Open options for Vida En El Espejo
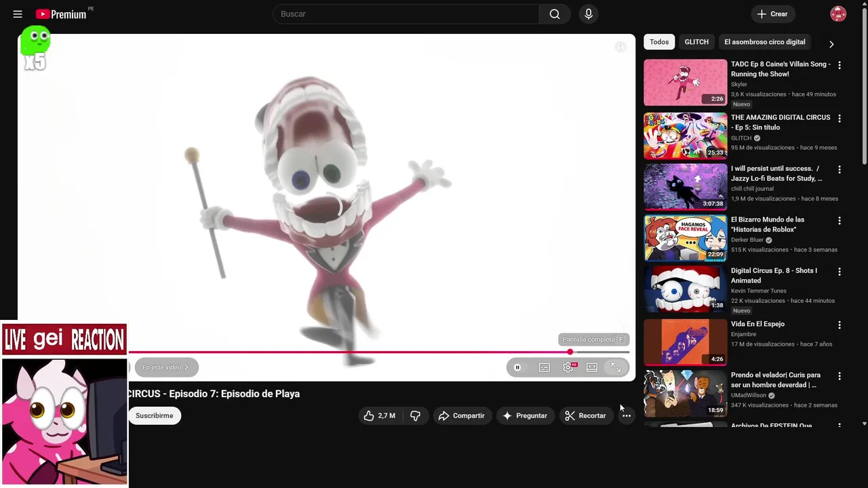Image resolution: width=868 pixels, height=488 pixels. (840, 325)
